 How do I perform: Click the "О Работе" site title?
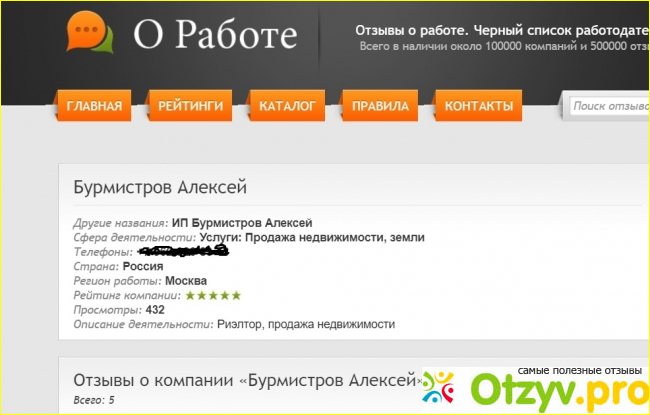tap(215, 35)
